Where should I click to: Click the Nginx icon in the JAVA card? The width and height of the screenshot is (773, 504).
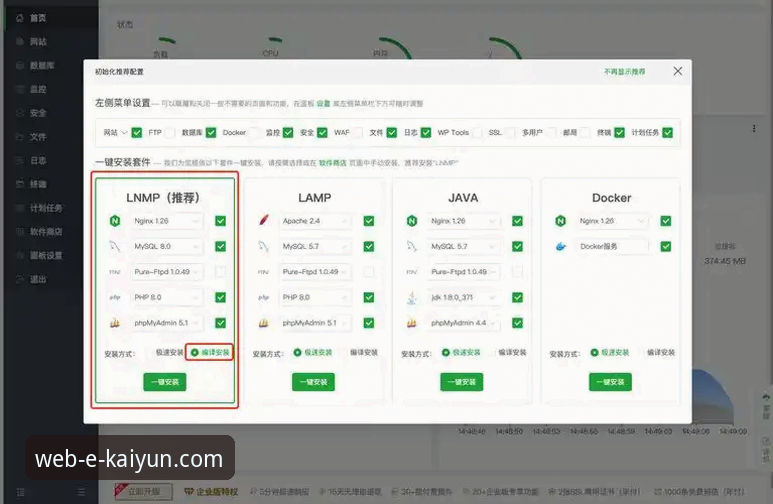point(412,221)
